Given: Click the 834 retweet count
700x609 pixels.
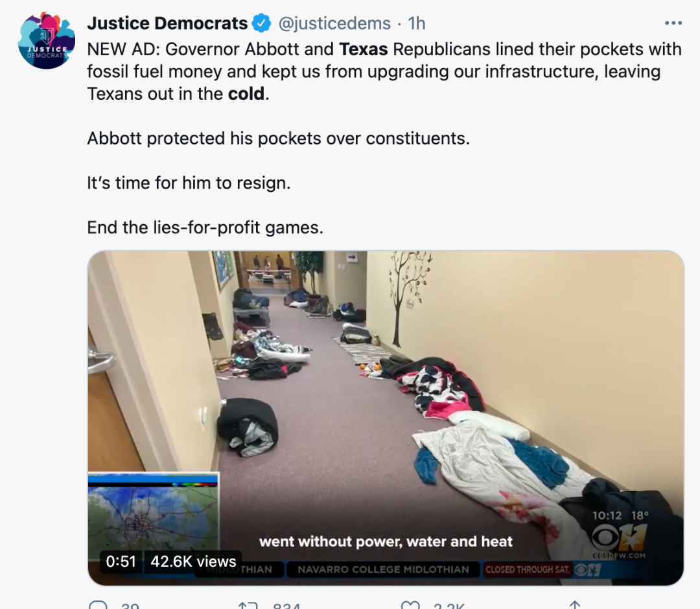Looking at the screenshot, I should 286,606.
